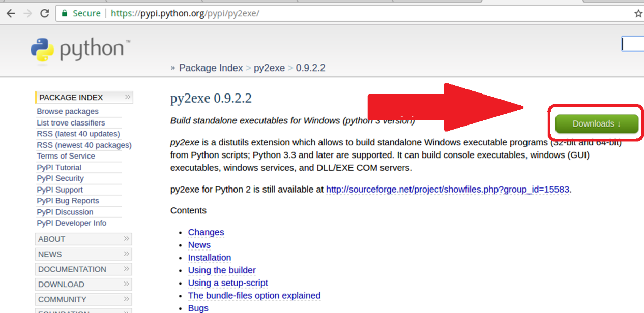The width and height of the screenshot is (644, 313).
Task: Click the search input field at top right
Action: point(633,44)
